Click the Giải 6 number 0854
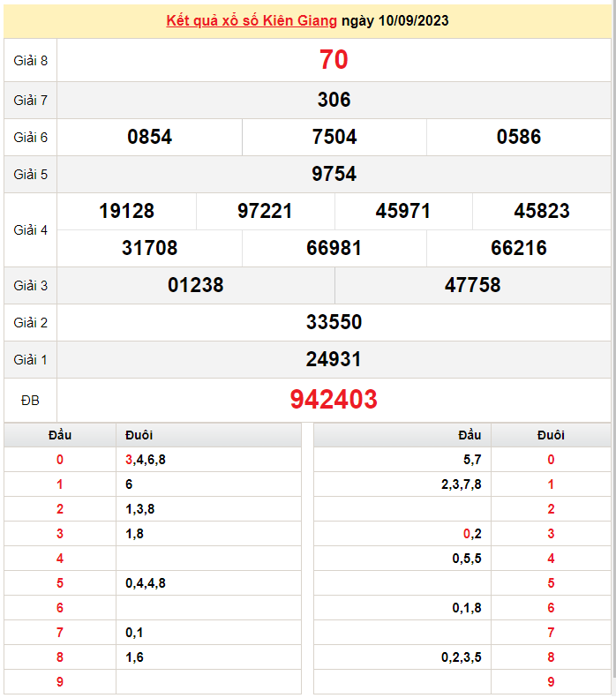Image resolution: width=616 pixels, height=698 pixels. [x=149, y=137]
